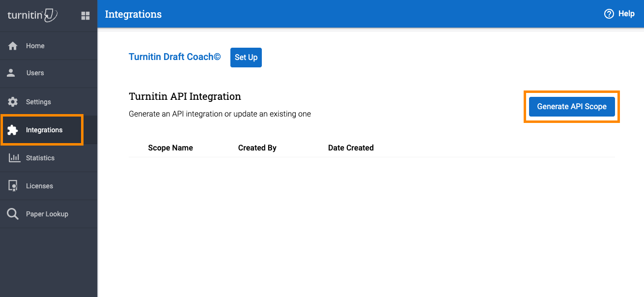Click the Date Created column header

pos(351,148)
